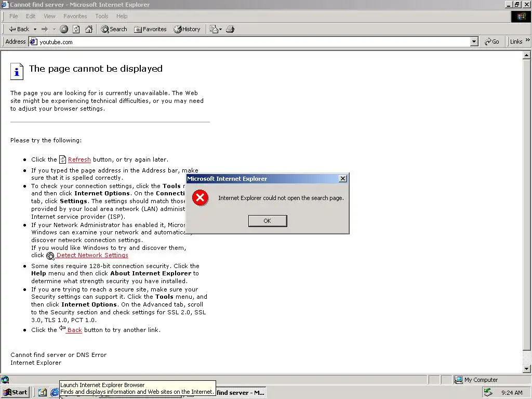Restore down the Internet Explorer window
This screenshot has height=399, width=532.
pyautogui.click(x=517, y=5)
